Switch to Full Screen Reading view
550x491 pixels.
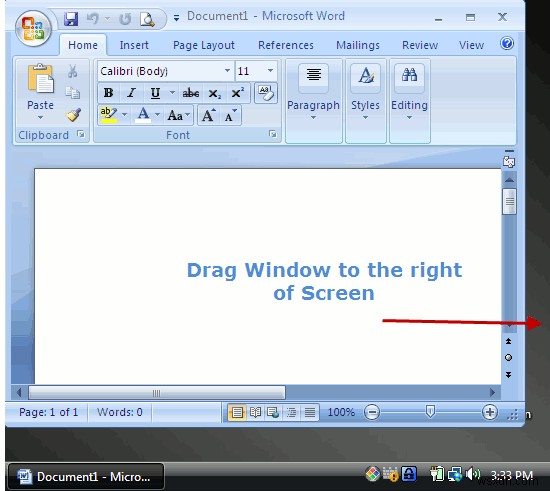255,412
